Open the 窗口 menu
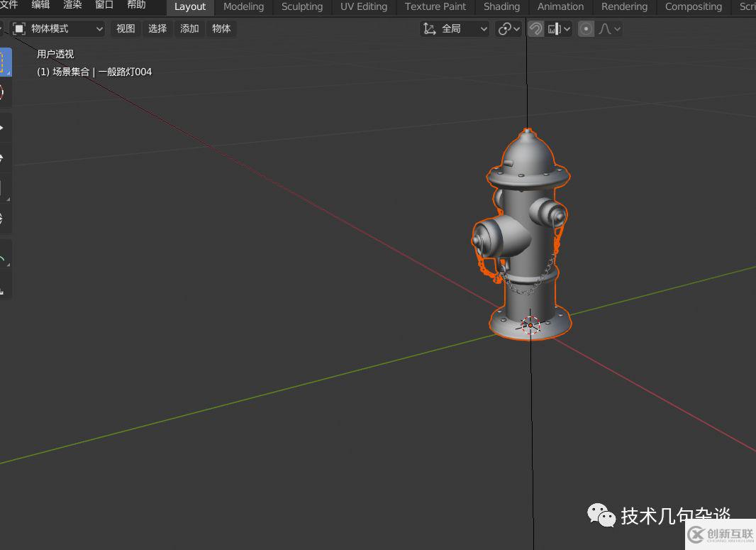Screen dimensions: 756x550 click(104, 5)
